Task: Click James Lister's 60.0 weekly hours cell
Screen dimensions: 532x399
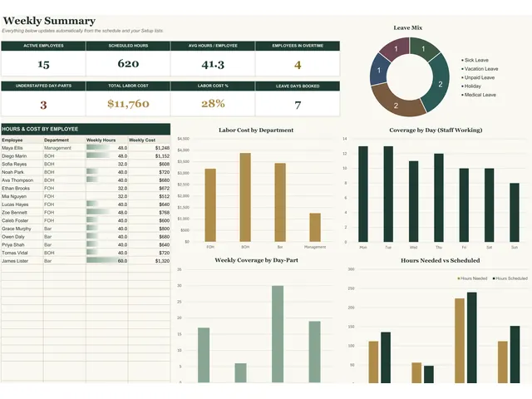Action: [x=107, y=261]
